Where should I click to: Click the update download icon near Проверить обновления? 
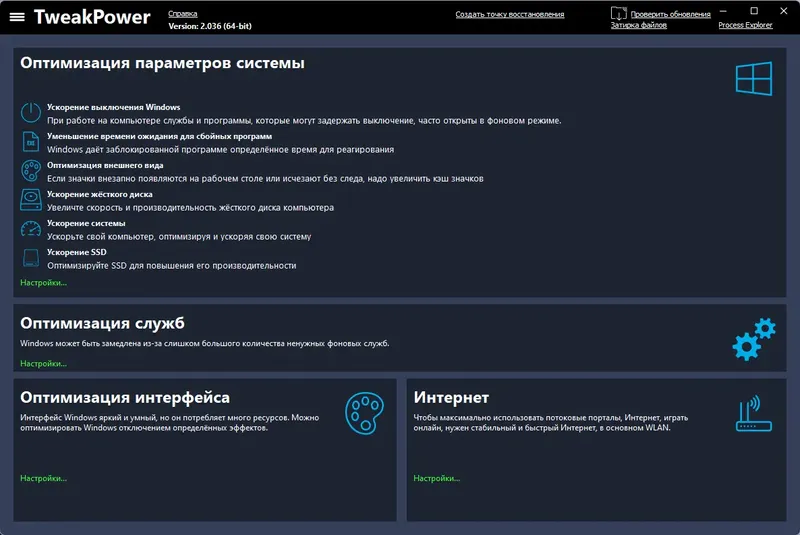pos(618,13)
